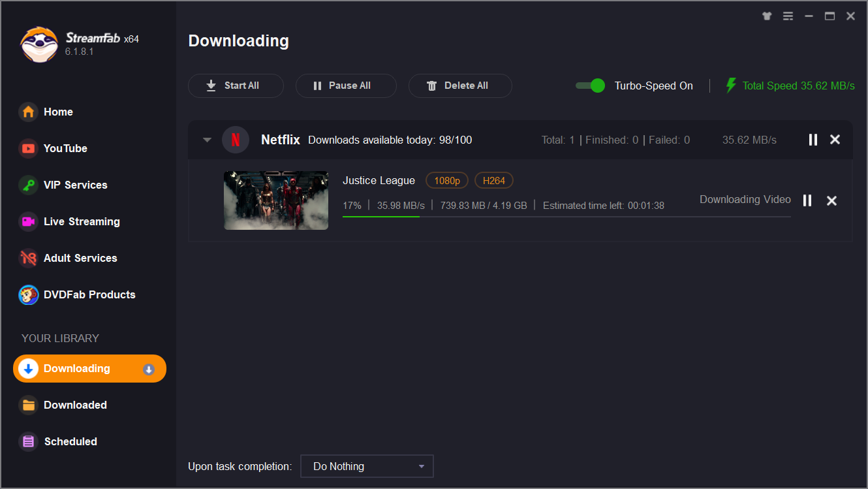Screen dimensions: 868x489
Task: Click the YOUR LIBRARY section label
Action: 60,338
